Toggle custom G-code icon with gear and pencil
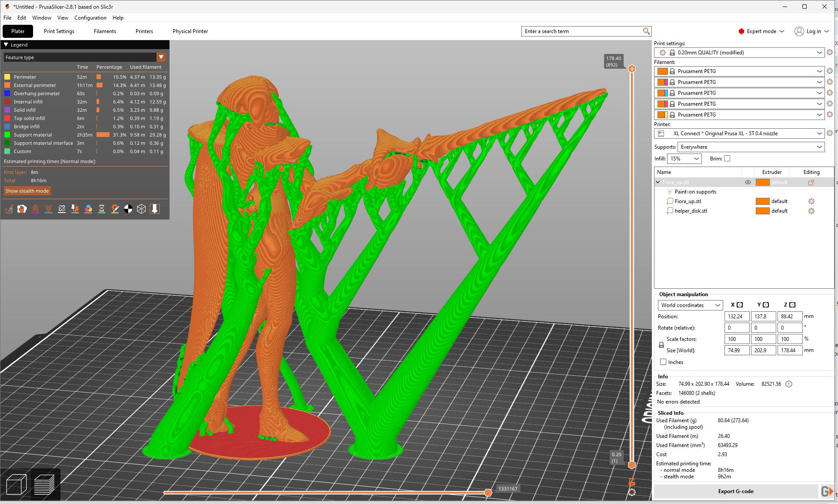The height and width of the screenshot is (504, 838). (115, 209)
